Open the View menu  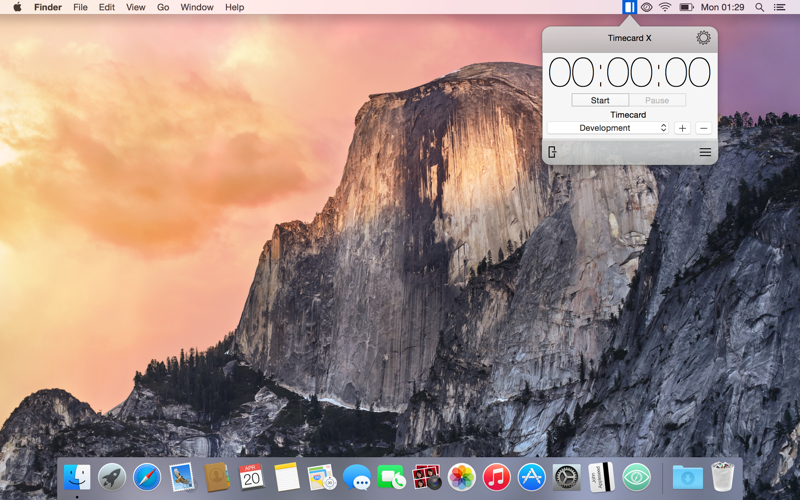click(136, 7)
